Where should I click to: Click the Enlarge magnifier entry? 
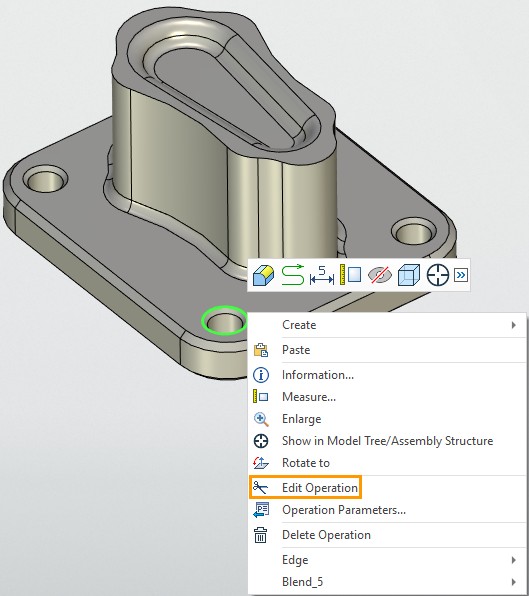(x=388, y=419)
